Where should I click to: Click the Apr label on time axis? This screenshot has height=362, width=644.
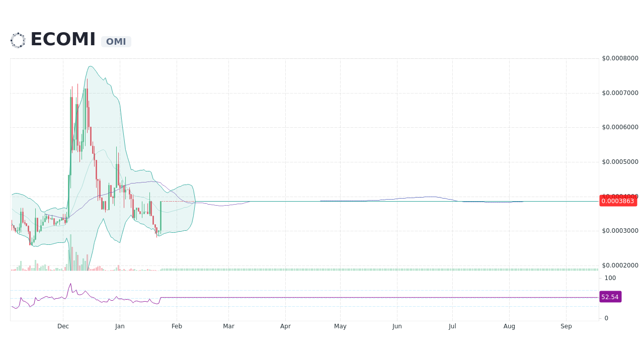[x=285, y=326]
